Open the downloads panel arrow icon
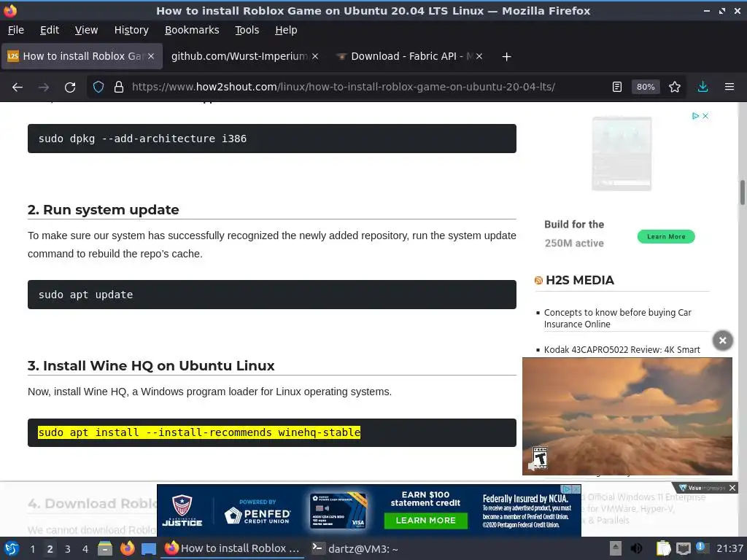This screenshot has height=560, width=747. point(703,87)
